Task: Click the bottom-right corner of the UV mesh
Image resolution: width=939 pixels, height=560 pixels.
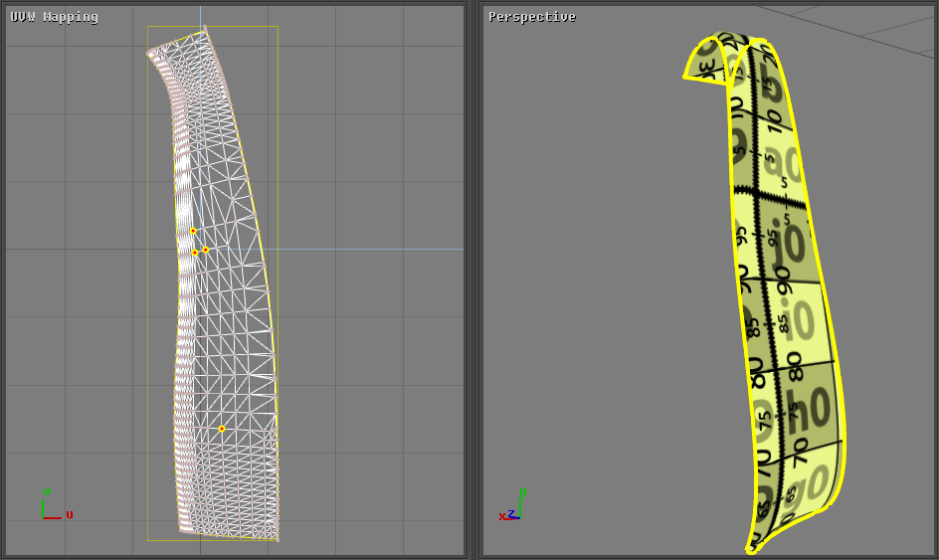Action: [278, 539]
